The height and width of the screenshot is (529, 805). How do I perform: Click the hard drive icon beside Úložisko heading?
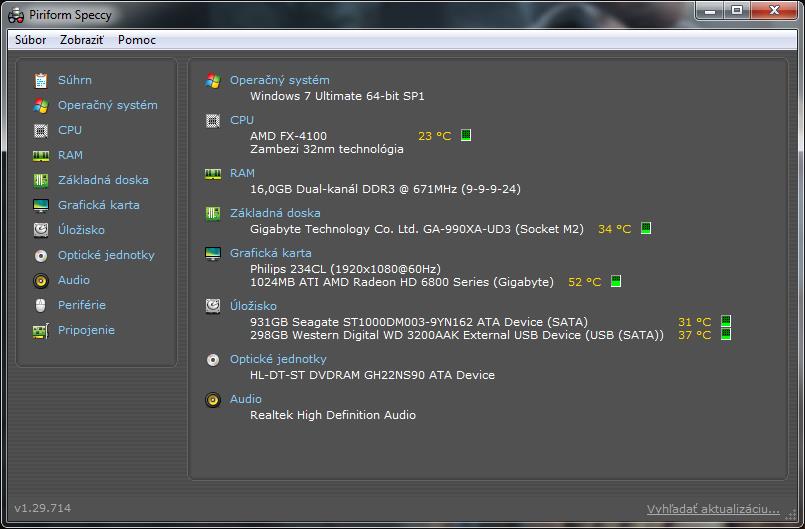[x=213, y=306]
